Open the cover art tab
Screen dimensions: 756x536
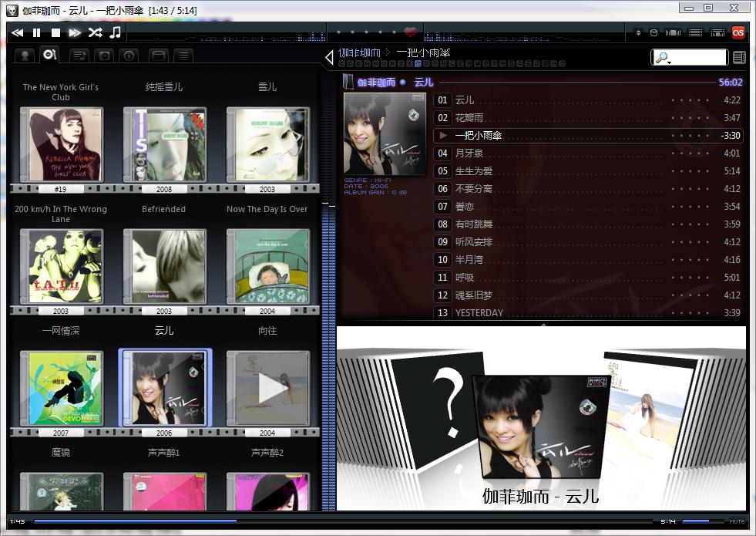pos(104,56)
